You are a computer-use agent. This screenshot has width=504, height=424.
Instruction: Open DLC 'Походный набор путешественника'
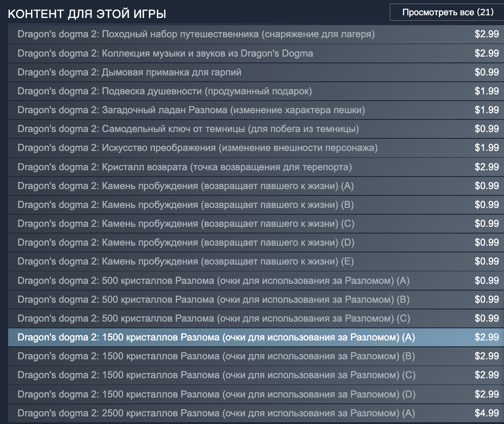pos(256,34)
